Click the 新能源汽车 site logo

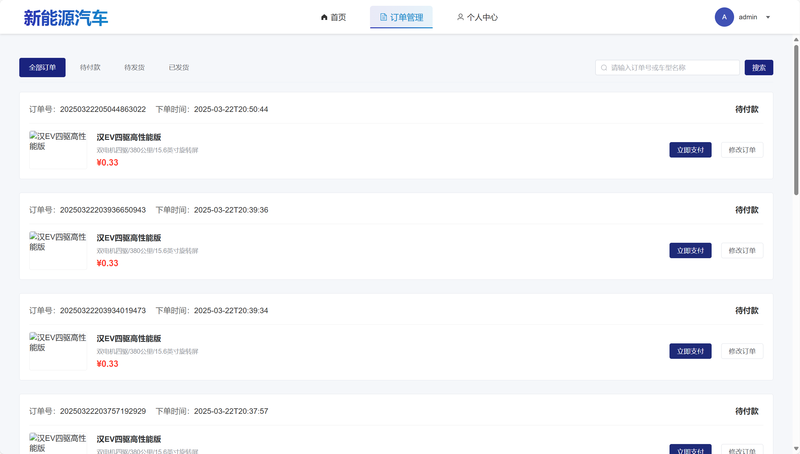[66, 18]
